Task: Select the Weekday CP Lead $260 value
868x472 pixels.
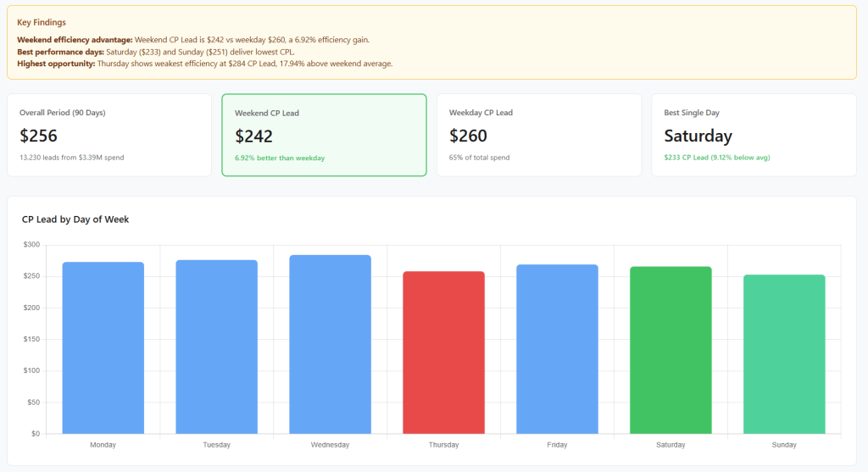Action: pos(468,136)
